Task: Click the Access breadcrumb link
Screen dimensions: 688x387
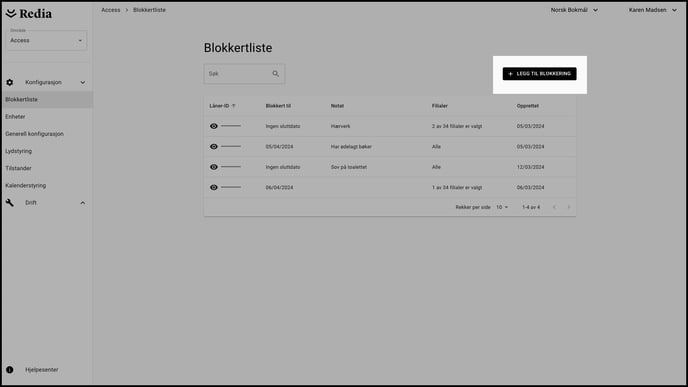Action: tap(111, 10)
